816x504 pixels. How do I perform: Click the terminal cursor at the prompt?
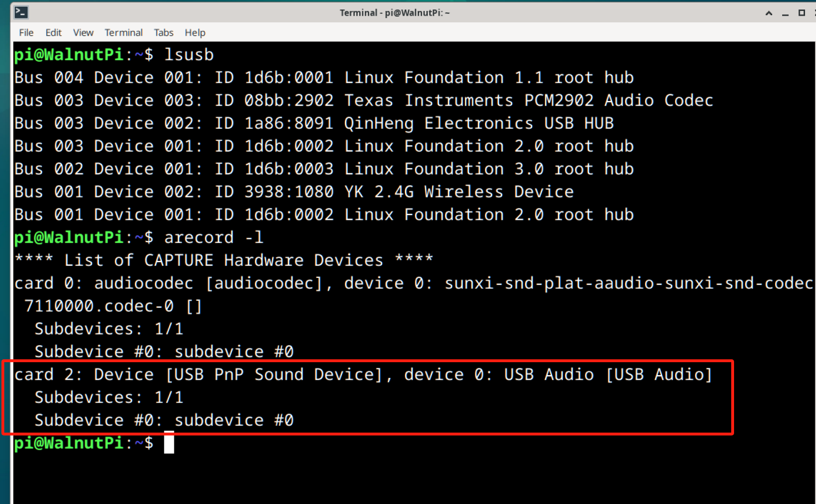169,443
